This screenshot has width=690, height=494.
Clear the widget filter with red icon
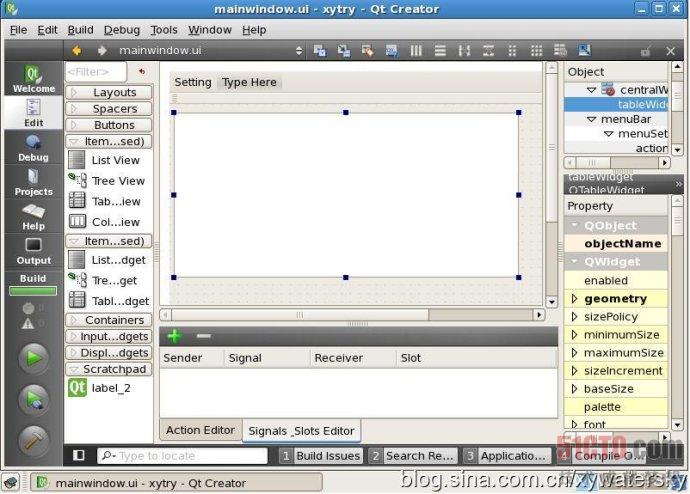(142, 71)
